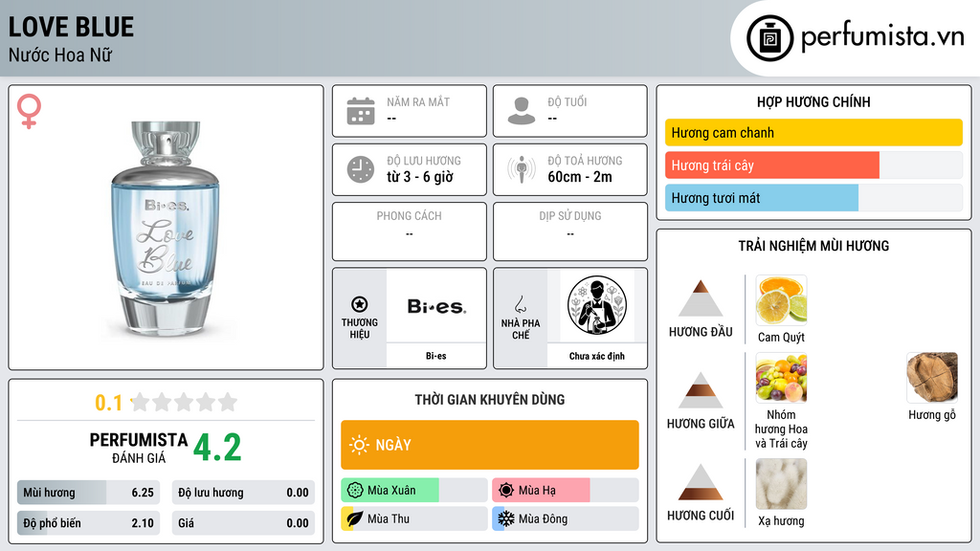Click the 'từ 3 - 6 giờ' longevity value
This screenshot has height=551, width=980.
pos(420,177)
